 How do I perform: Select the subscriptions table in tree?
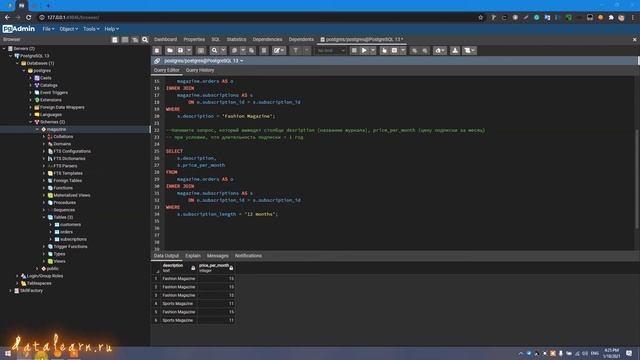pyautogui.click(x=73, y=240)
